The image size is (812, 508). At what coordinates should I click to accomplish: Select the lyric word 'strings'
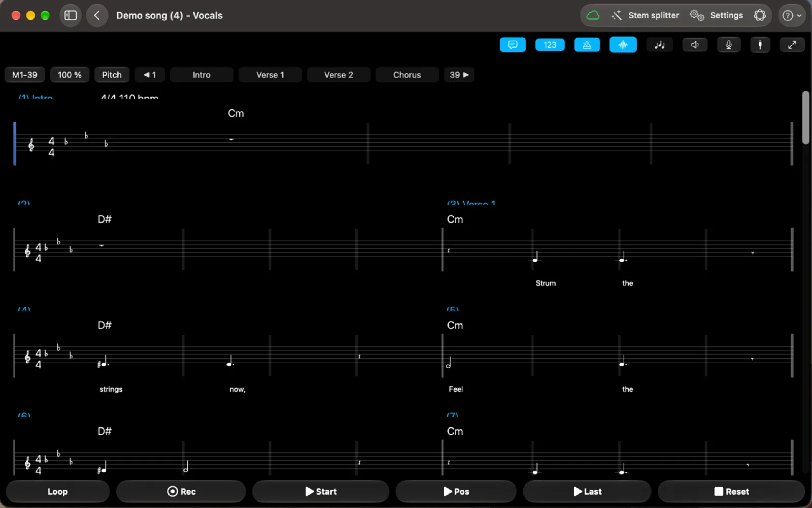pyautogui.click(x=111, y=389)
